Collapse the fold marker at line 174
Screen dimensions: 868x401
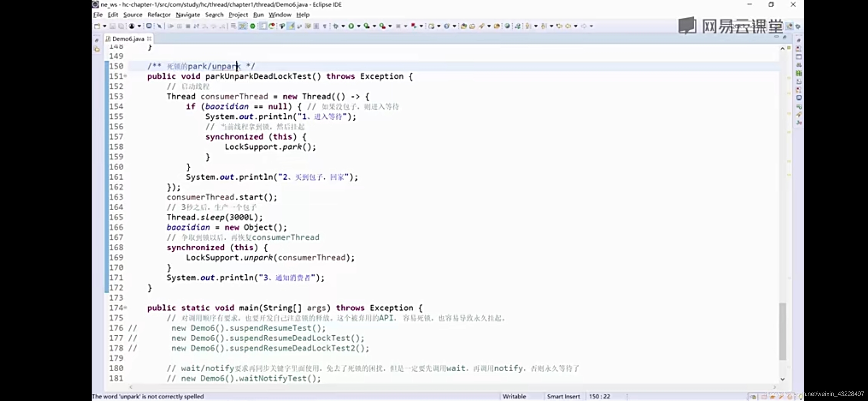pyautogui.click(x=125, y=307)
